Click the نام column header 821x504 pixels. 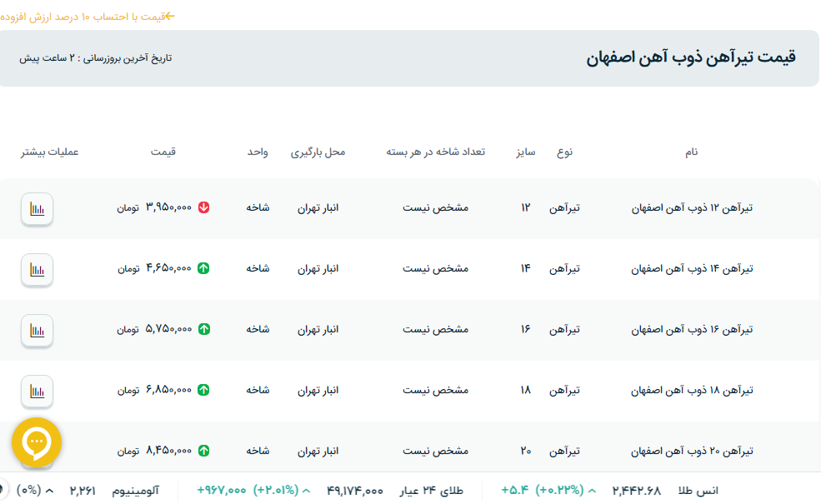691,152
